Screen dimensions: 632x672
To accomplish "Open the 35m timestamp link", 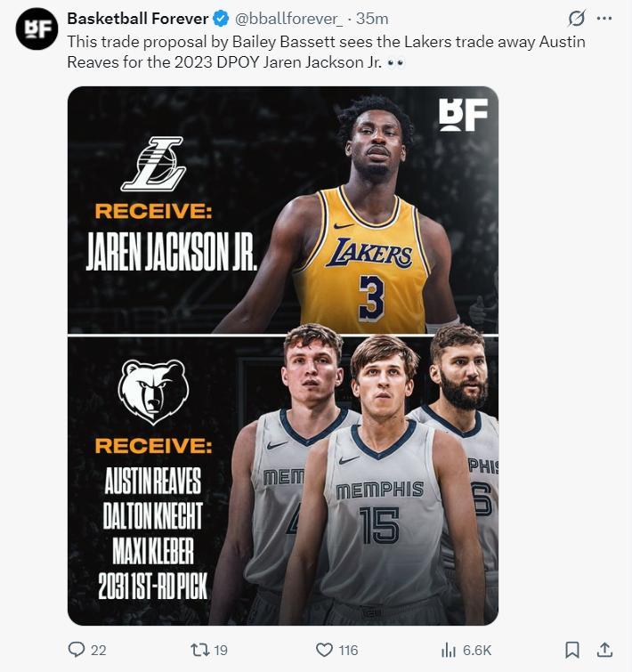I will click(372, 19).
